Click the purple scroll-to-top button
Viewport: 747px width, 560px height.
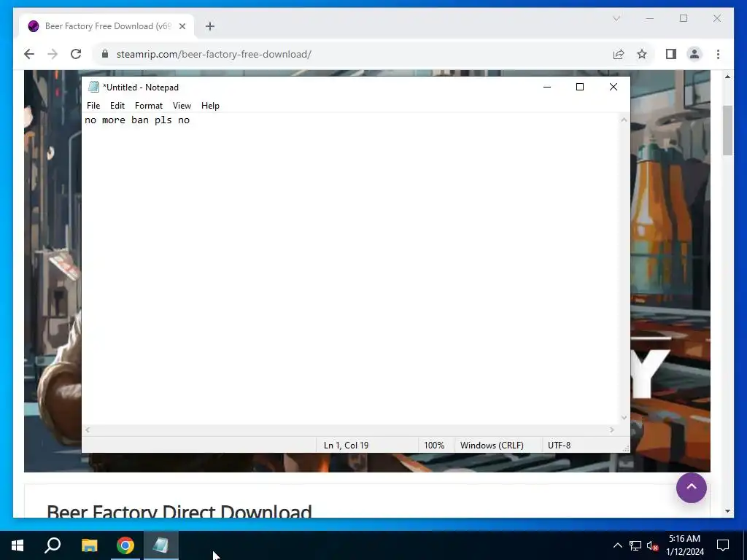(692, 488)
